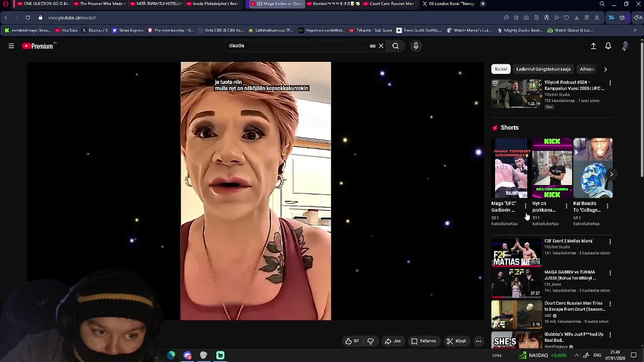Open iDubbbz's Wife video in sidebar

click(x=517, y=340)
